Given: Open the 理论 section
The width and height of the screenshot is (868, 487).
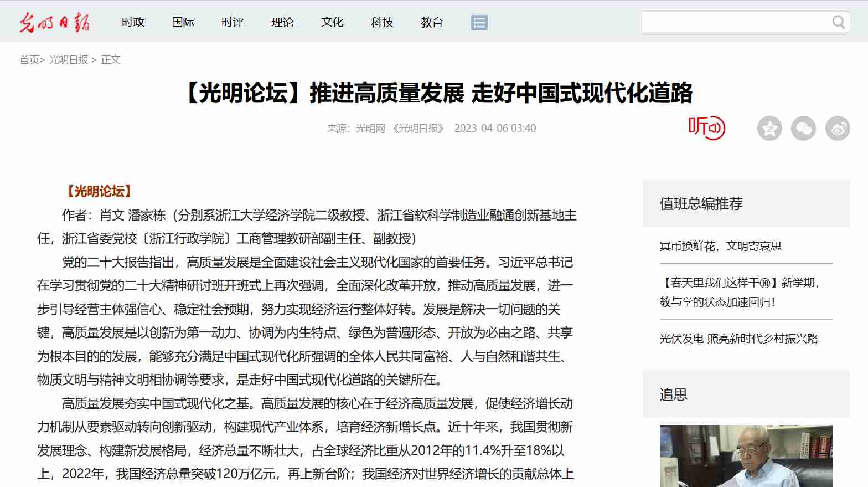Looking at the screenshot, I should pos(282,22).
